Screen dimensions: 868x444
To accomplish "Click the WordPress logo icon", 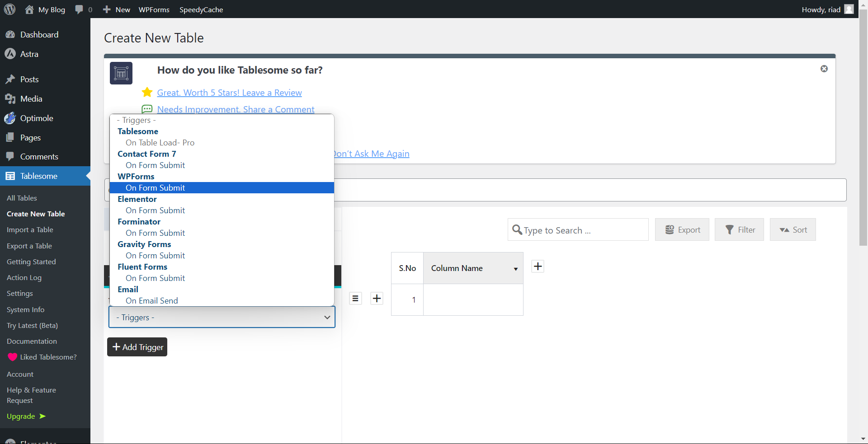I will coord(10,9).
